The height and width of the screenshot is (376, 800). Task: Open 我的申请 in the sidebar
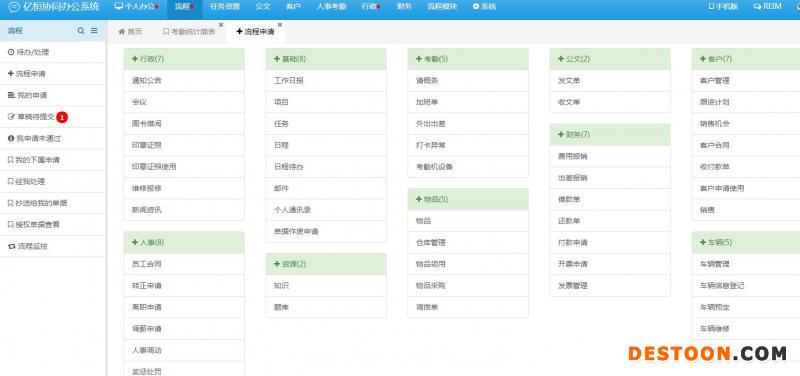coord(53,95)
